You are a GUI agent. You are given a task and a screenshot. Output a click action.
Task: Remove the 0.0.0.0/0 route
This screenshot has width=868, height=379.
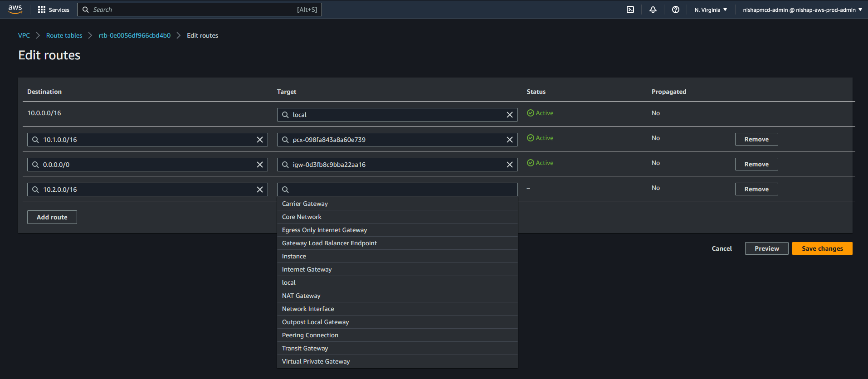(756, 164)
